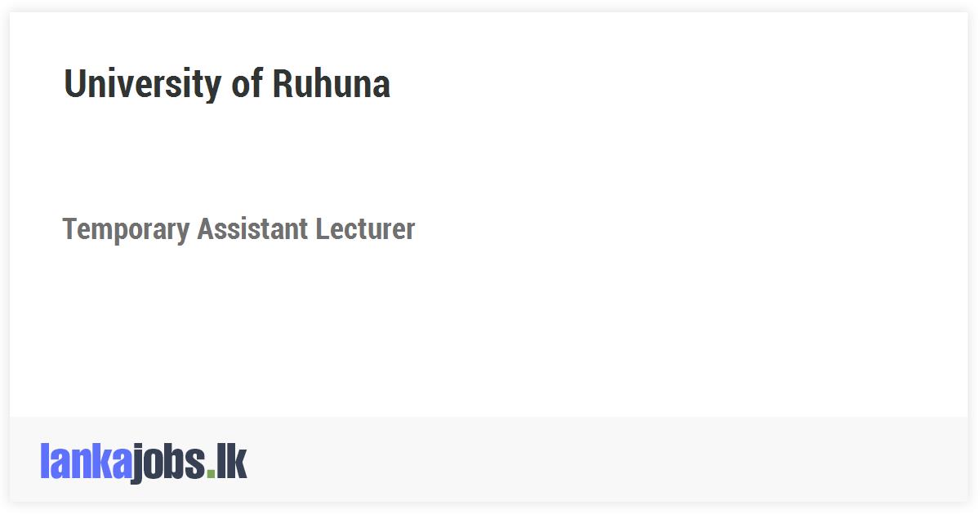Viewport: 980px width, 514px height.
Task: Click the green dot in the logo
Action: click(x=211, y=473)
